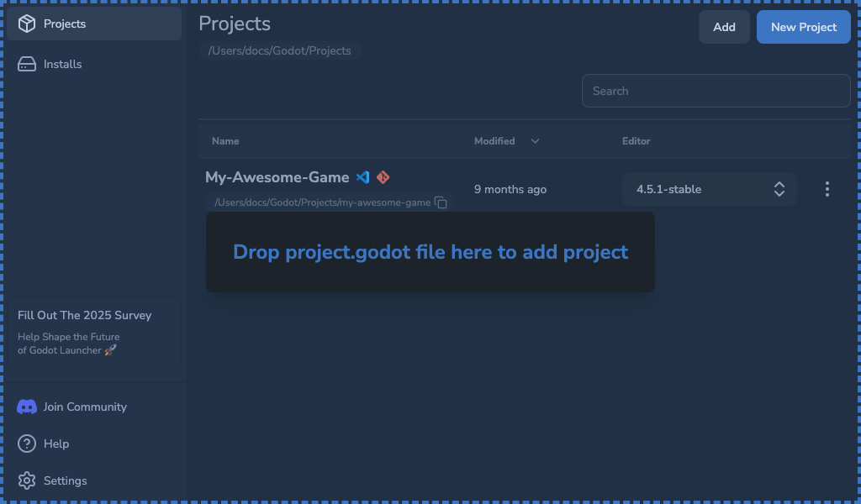Image resolution: width=861 pixels, height=504 pixels.
Task: Select Projects in the sidebar menu
Action: 63,24
